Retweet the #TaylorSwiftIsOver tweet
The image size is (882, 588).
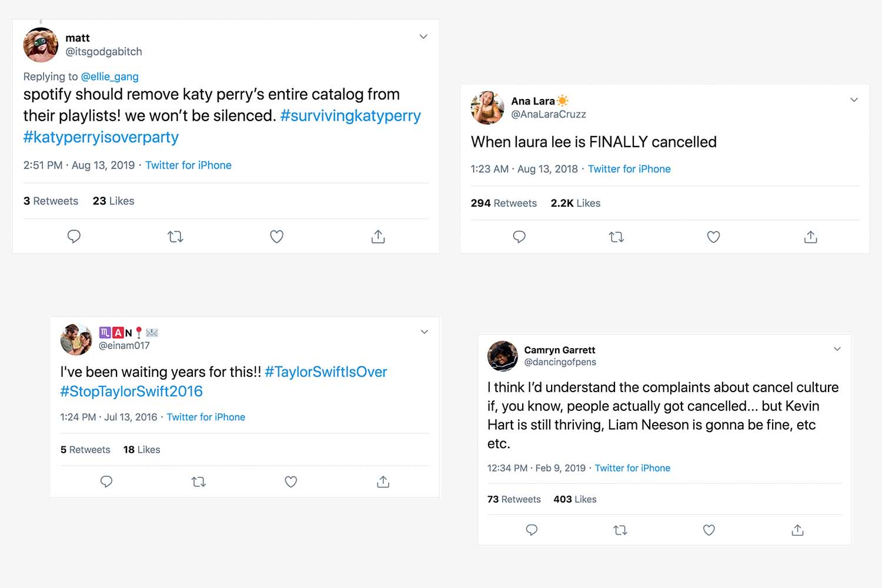199,482
